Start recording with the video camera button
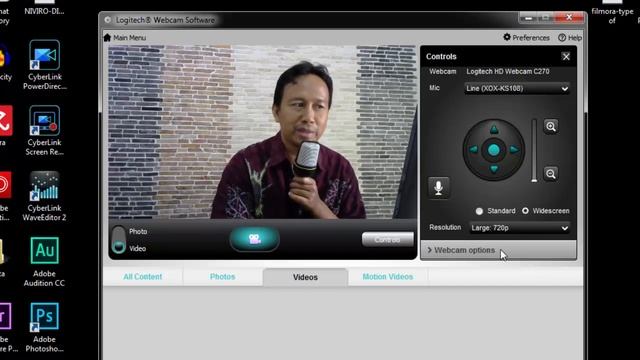This screenshot has width=640, height=360. coord(254,239)
